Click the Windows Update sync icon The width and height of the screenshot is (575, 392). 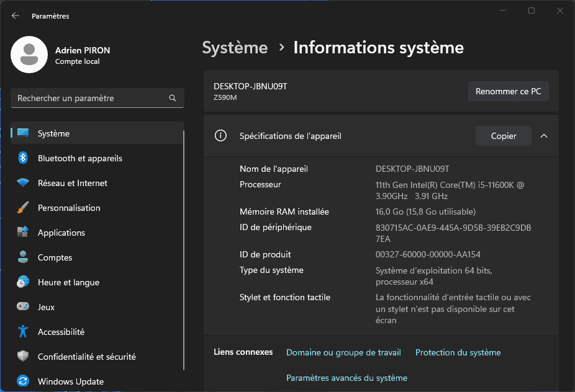23,381
